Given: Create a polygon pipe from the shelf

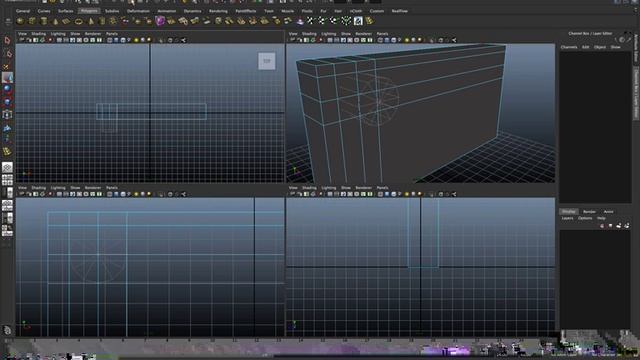Looking at the screenshot, I should click(102, 21).
